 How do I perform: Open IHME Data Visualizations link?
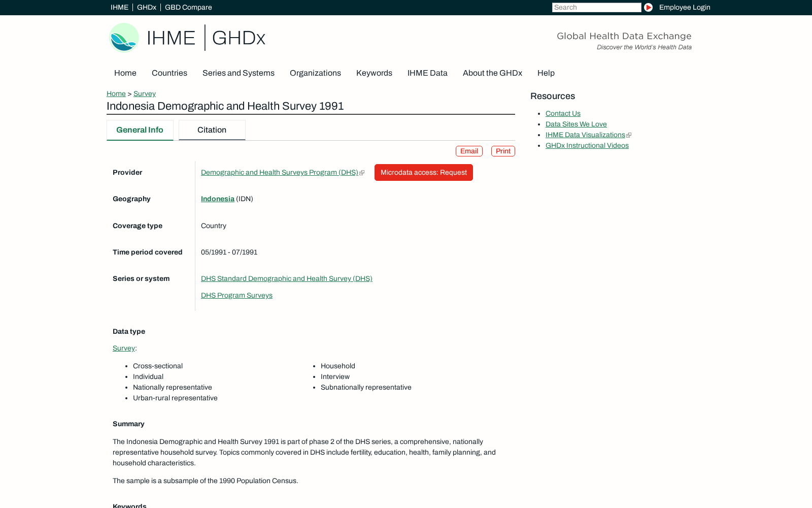click(585, 135)
